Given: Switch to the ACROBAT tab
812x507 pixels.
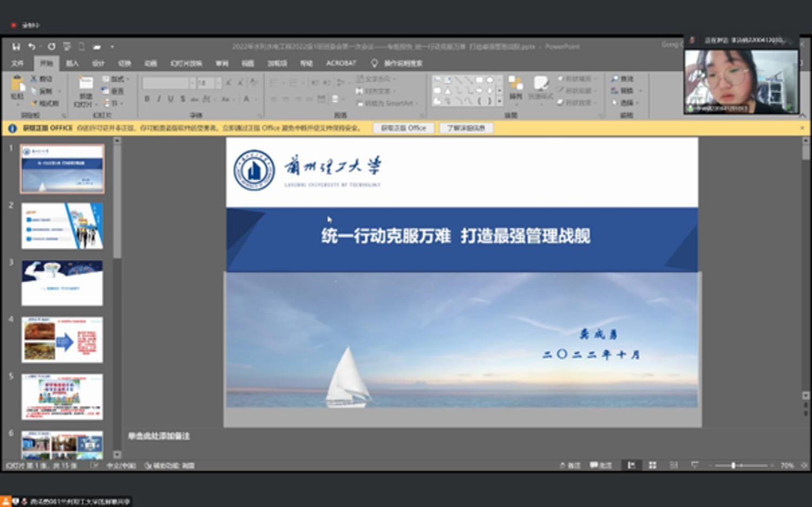Looking at the screenshot, I should pyautogui.click(x=341, y=63).
